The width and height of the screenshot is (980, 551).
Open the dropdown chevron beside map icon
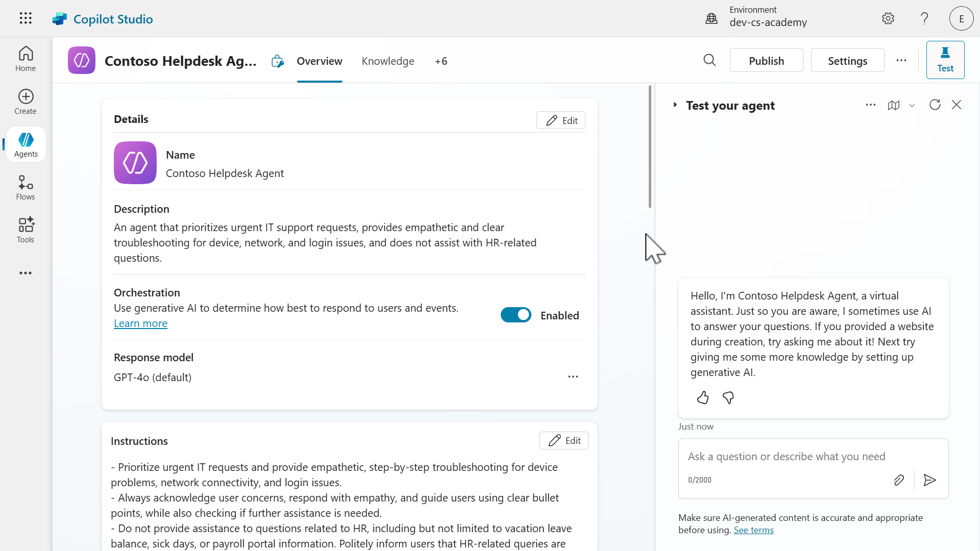pos(912,105)
